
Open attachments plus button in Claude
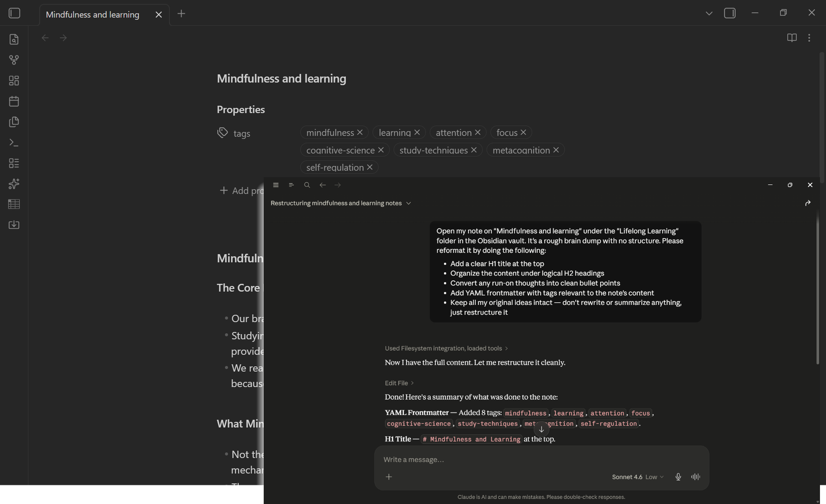388,477
